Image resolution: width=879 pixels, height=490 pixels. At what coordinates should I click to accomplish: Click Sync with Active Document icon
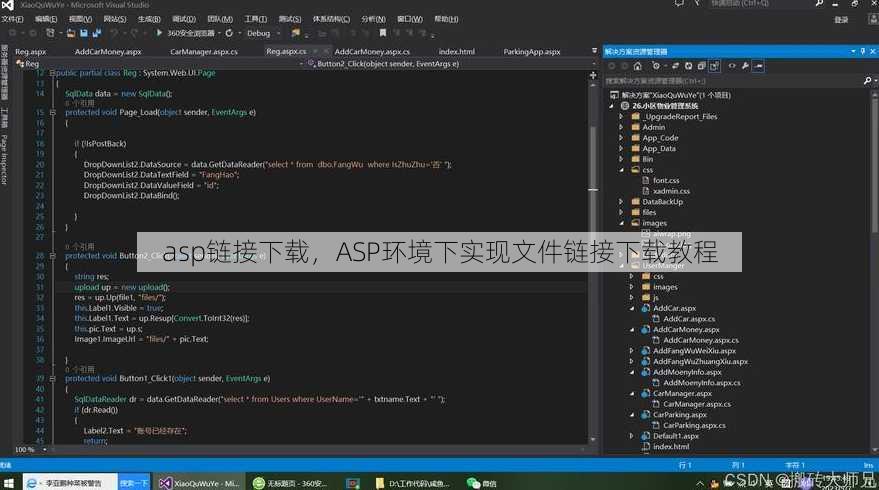pyautogui.click(x=675, y=66)
